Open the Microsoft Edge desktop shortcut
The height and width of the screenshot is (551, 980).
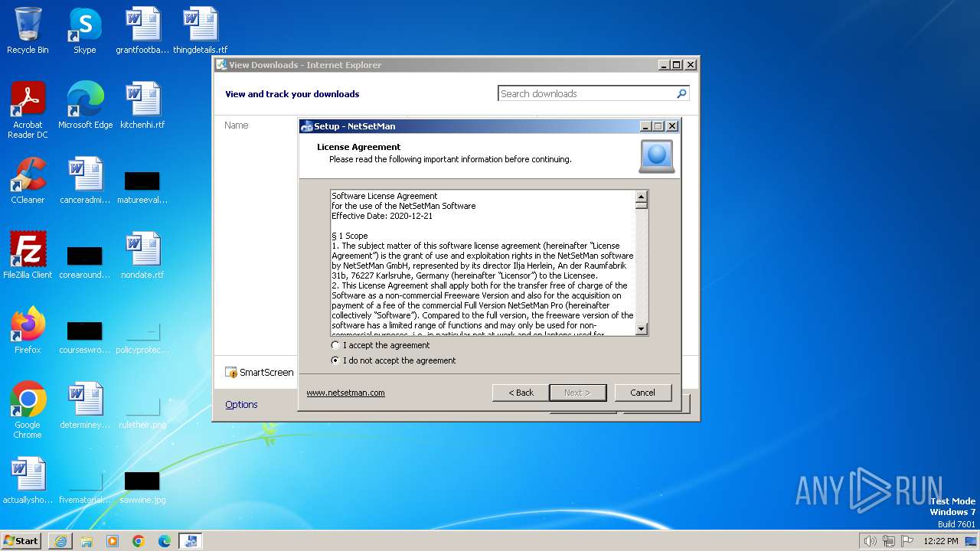click(85, 106)
